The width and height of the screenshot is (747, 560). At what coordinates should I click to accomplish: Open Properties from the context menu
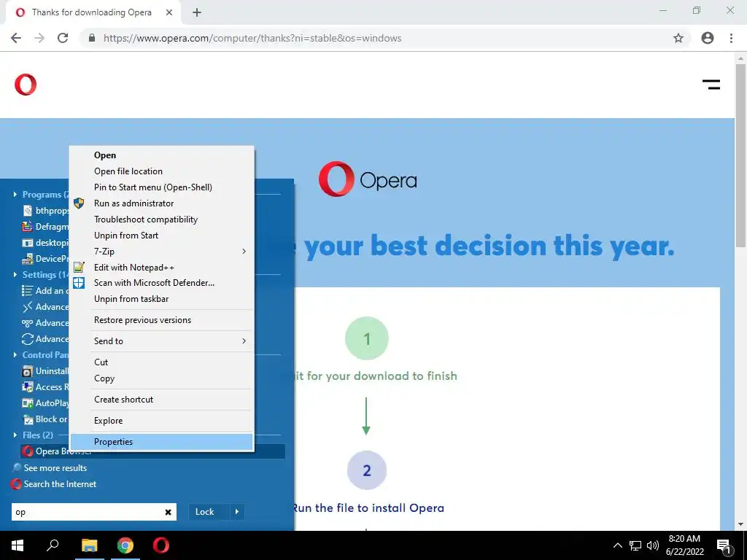[x=162, y=442]
